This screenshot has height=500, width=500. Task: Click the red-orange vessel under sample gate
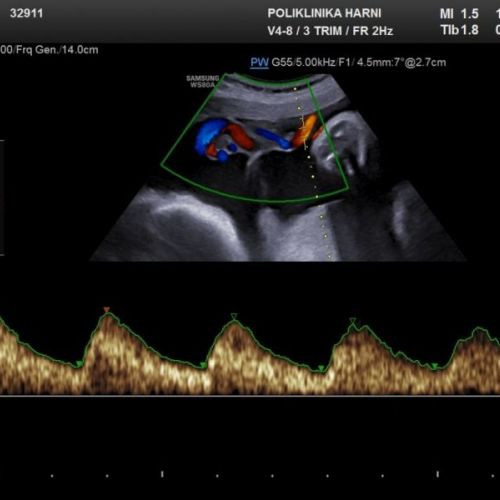click(305, 131)
